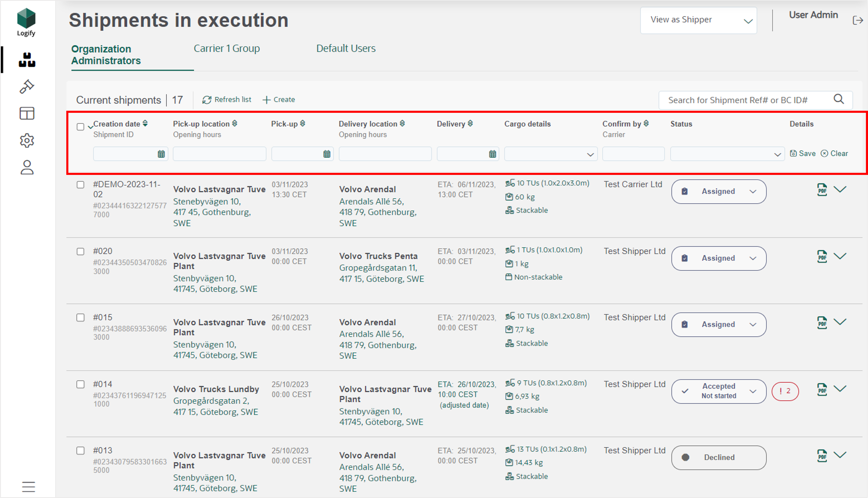Click Test Carrier Ltd text
The height and width of the screenshot is (498, 868).
tap(633, 184)
